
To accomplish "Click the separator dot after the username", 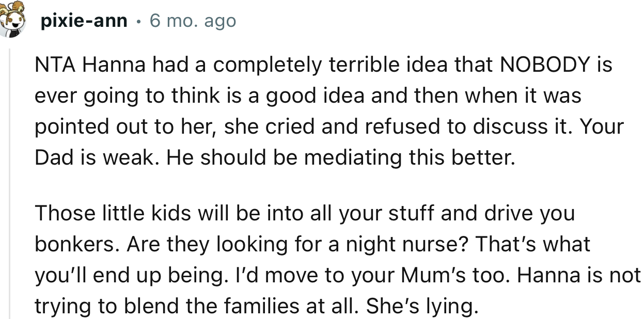I will click(138, 22).
